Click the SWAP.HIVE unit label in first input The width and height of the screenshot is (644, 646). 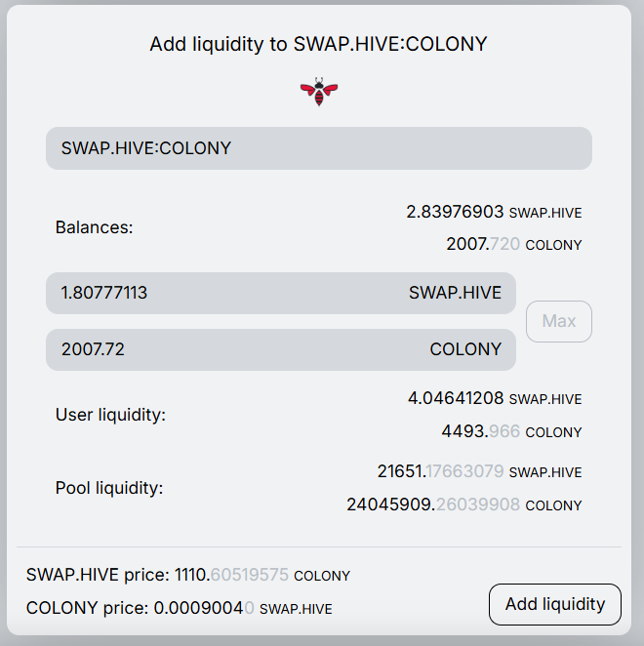click(x=455, y=293)
